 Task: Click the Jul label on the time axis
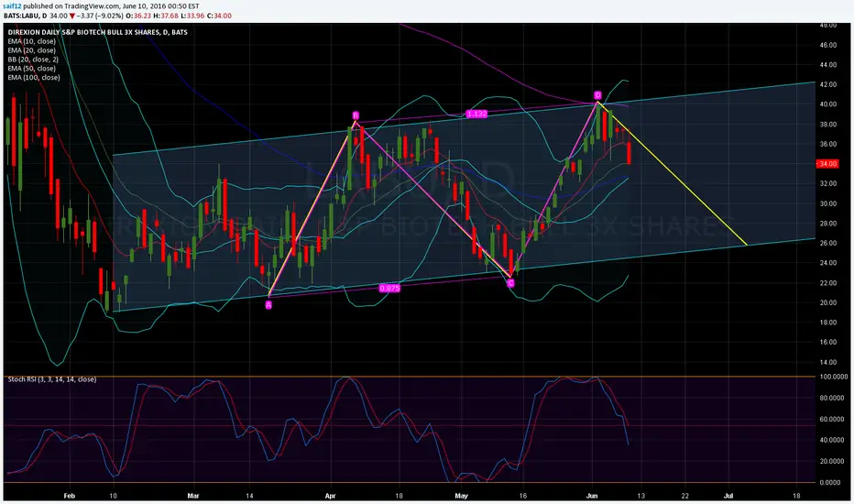728,496
